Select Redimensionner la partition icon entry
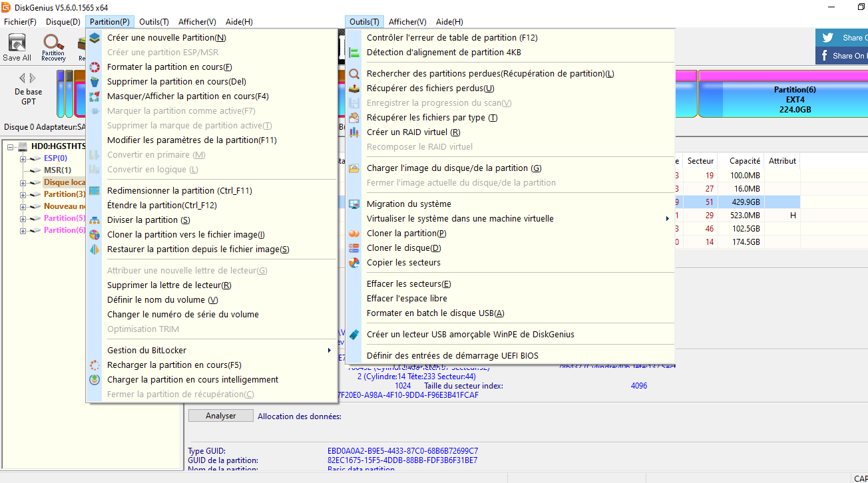 click(95, 191)
